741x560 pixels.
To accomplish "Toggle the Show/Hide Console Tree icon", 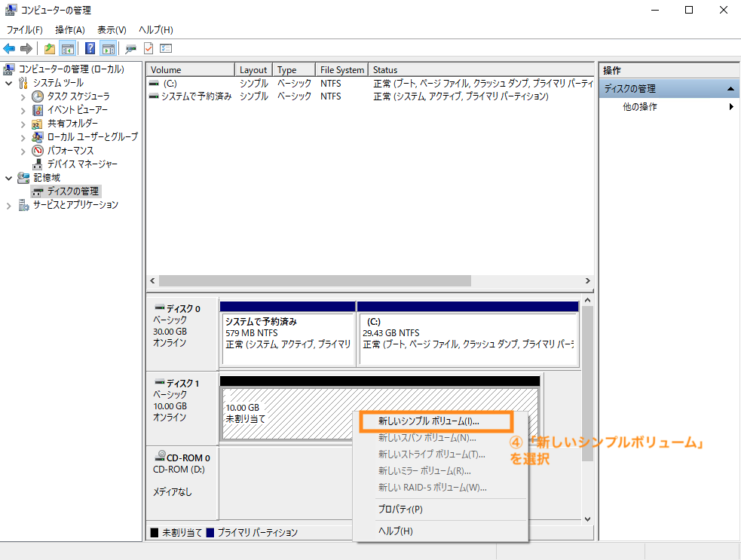I will tap(68, 48).
